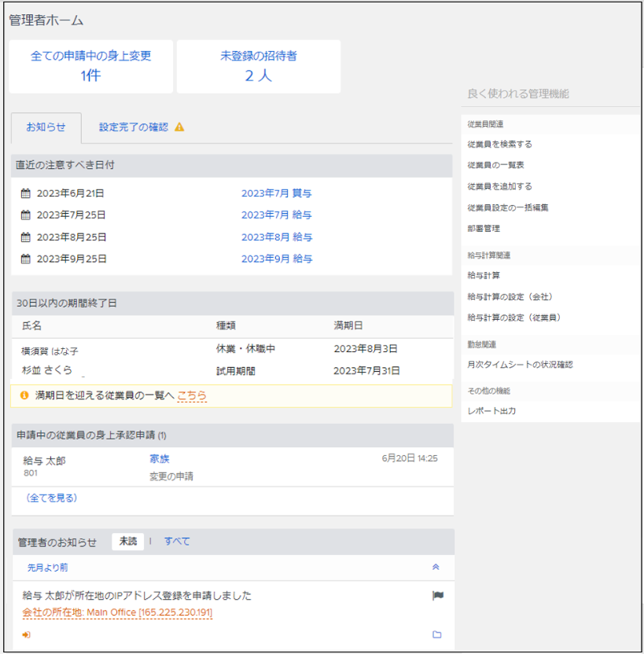
Task: Switch to the お知らせ tab
Action: coord(46,127)
